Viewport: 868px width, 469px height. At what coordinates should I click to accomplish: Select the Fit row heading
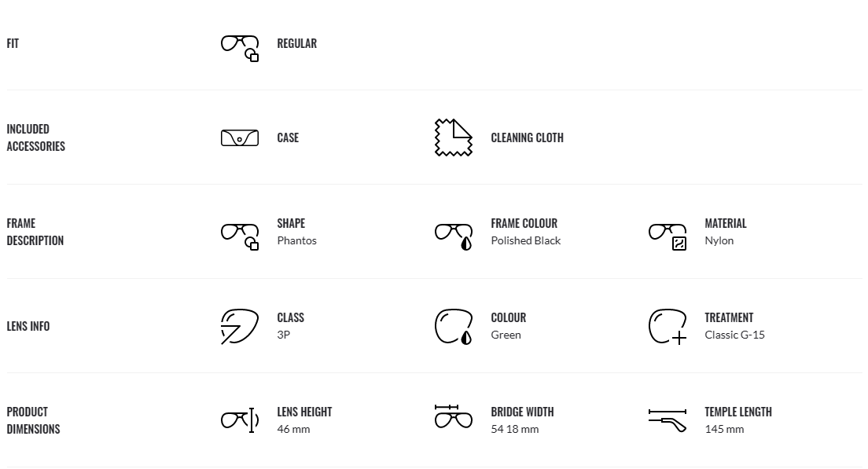[x=13, y=43]
